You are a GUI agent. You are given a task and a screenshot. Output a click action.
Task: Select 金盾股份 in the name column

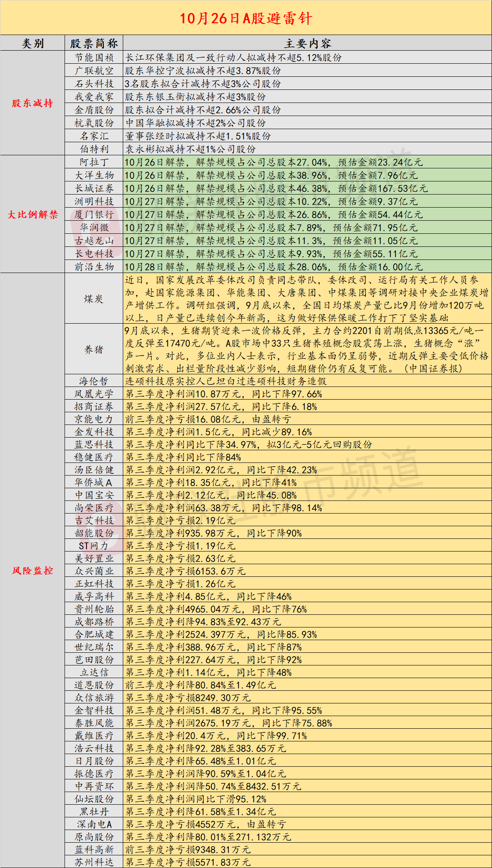94,110
